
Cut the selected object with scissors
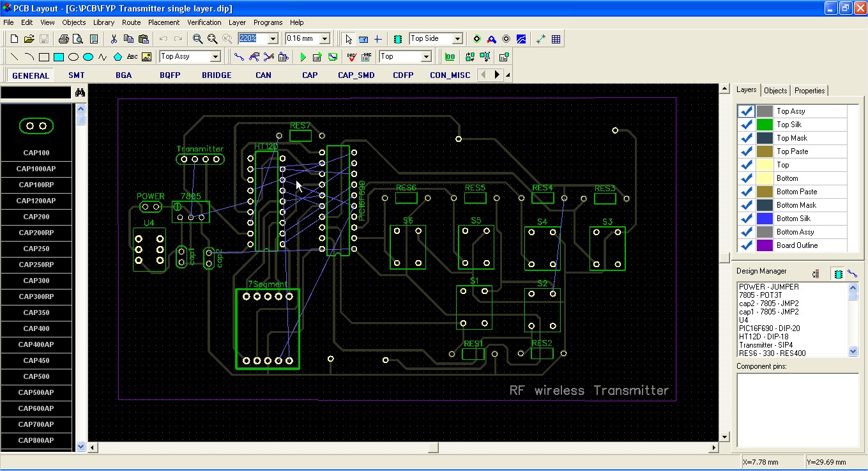[x=113, y=39]
